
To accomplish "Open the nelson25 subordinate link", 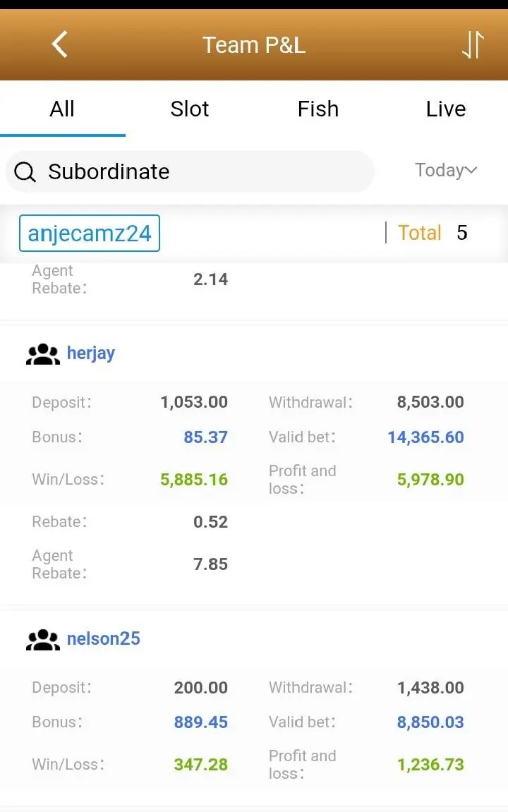I will point(104,638).
